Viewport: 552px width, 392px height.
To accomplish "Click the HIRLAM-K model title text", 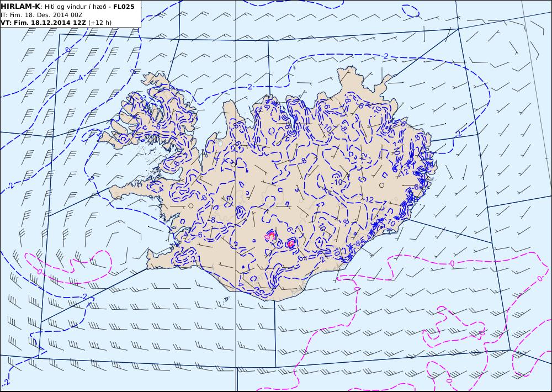I will tap(20, 6).
